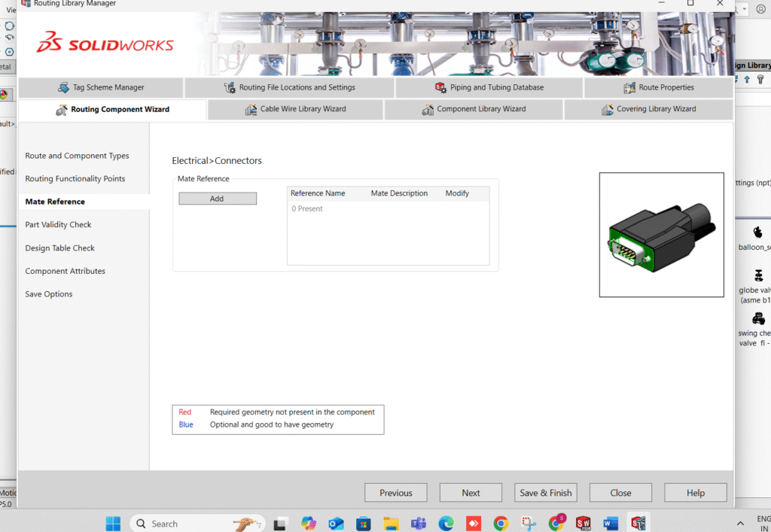Click Add to create a mate reference
Image resolution: width=771 pixels, height=532 pixels.
tap(217, 199)
